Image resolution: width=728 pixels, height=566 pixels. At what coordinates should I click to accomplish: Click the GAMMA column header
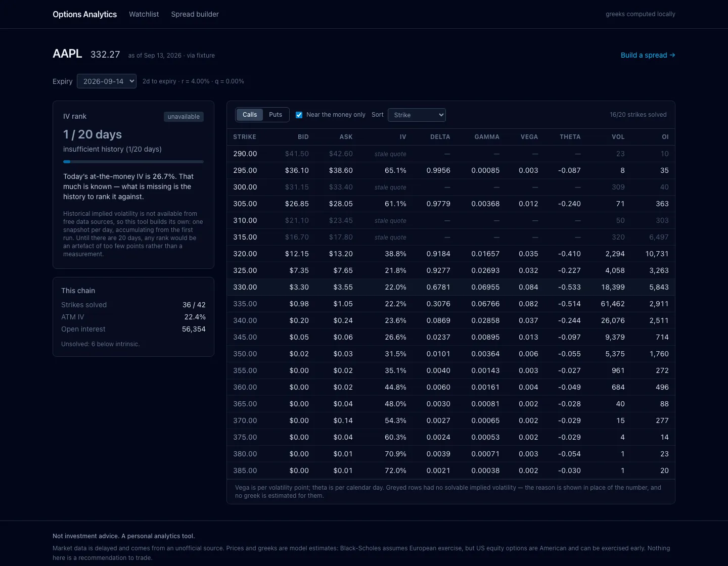487,137
